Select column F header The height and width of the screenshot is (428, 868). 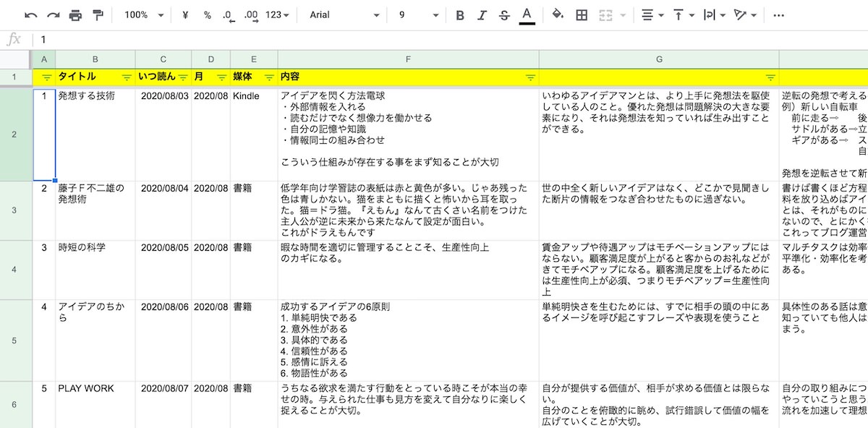(x=409, y=59)
